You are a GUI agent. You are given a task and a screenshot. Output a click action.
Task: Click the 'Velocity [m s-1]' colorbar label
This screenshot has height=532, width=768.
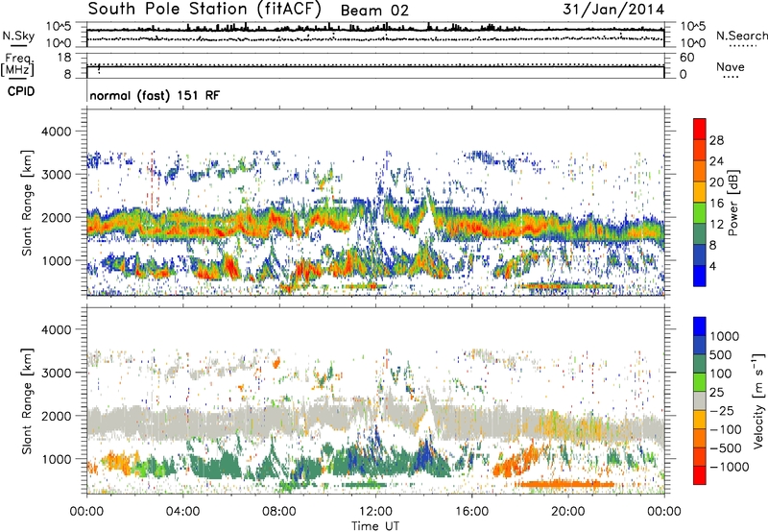(758, 400)
